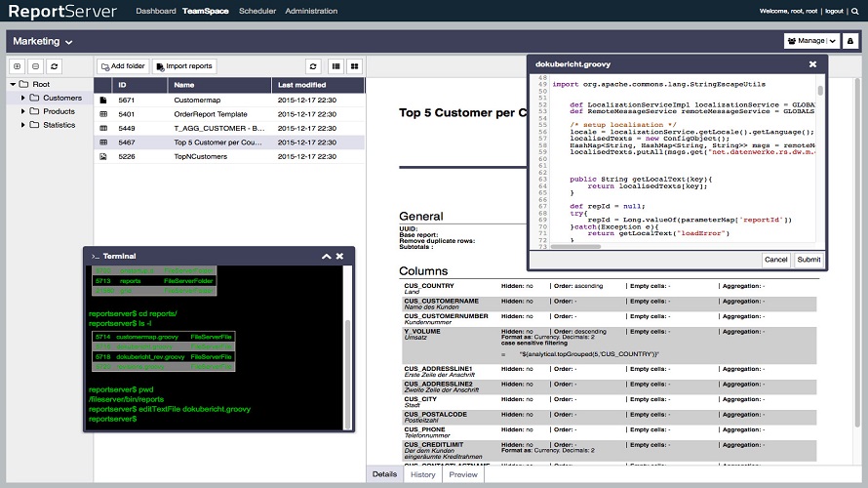
Task: Submit the dokubericht.groovy editor changes
Action: (x=809, y=260)
